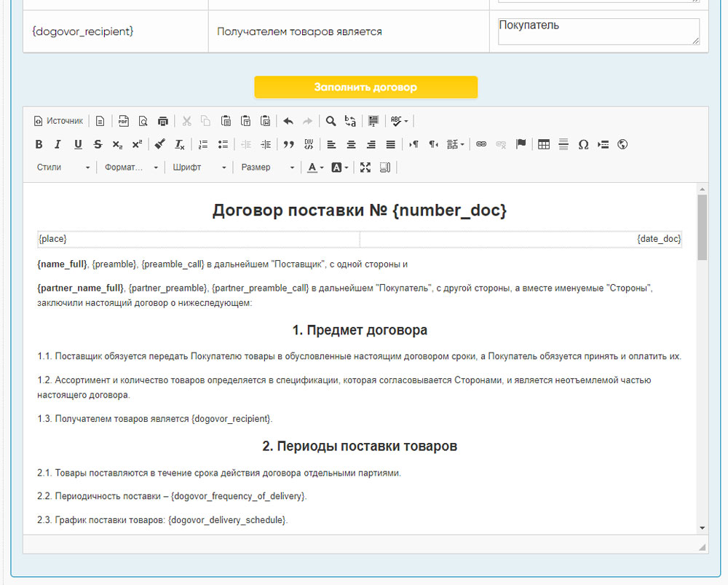Click the Select All icon
Screen dimensions: 728x585
pos(373,121)
